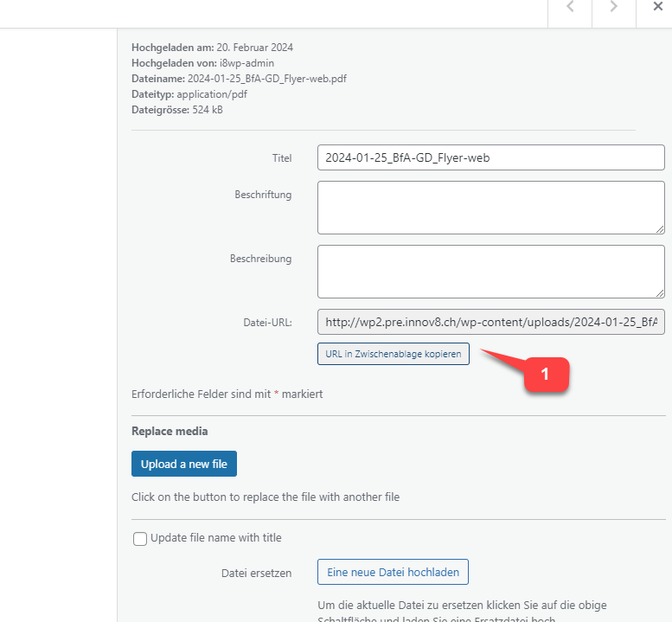Focus the Beschriftung text area
The image size is (672, 622).
490,208
